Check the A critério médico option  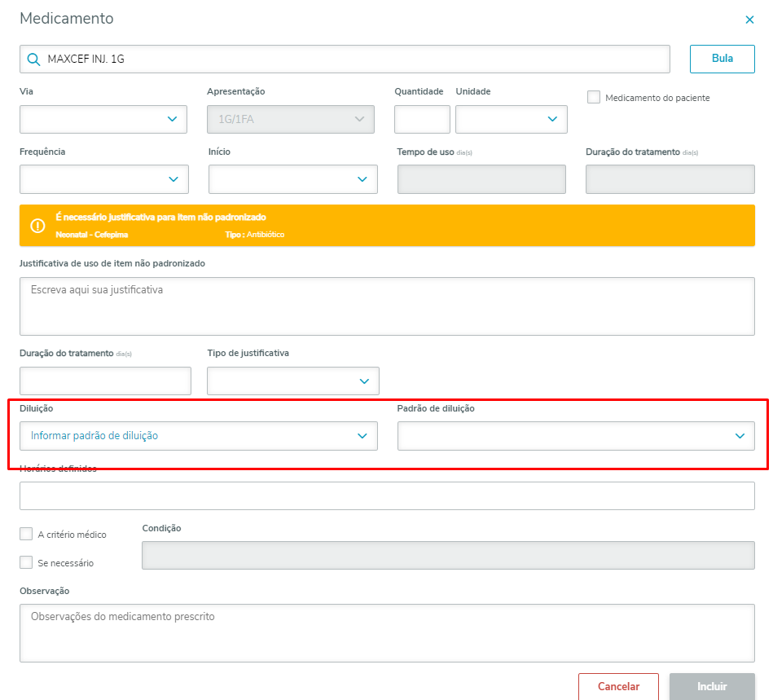(26, 535)
